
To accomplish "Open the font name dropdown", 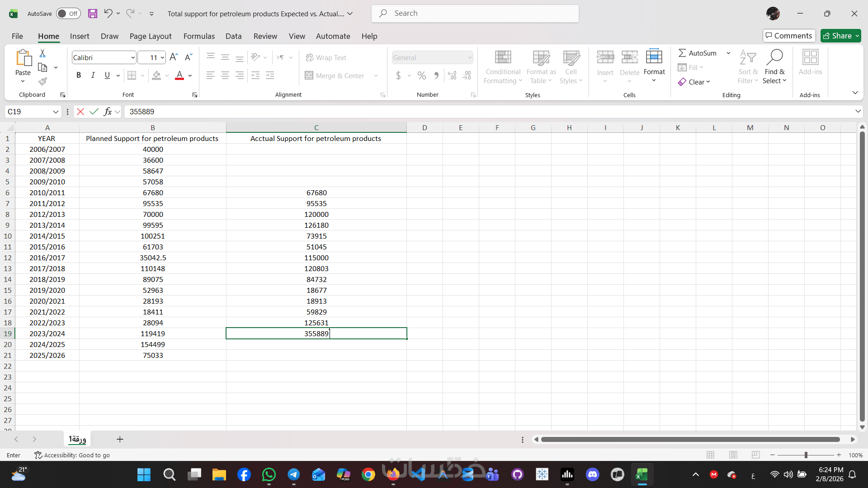I will click(x=133, y=57).
